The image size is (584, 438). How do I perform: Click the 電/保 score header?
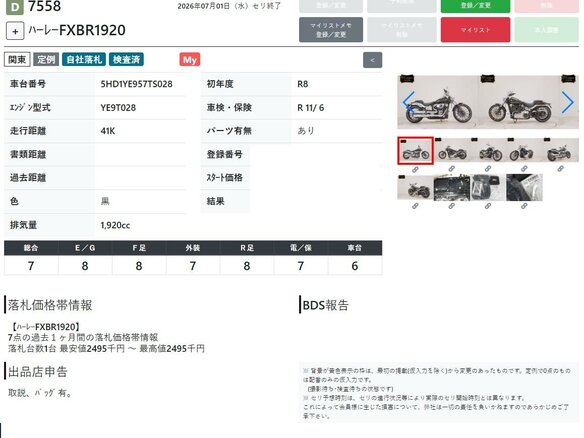[x=301, y=248]
